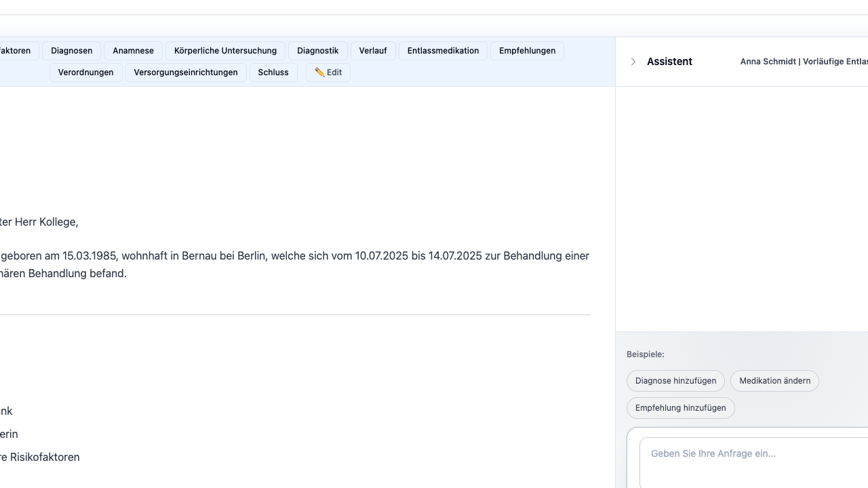Image resolution: width=868 pixels, height=488 pixels.
Task: Open the Anamnese section tab
Action: [x=133, y=51]
